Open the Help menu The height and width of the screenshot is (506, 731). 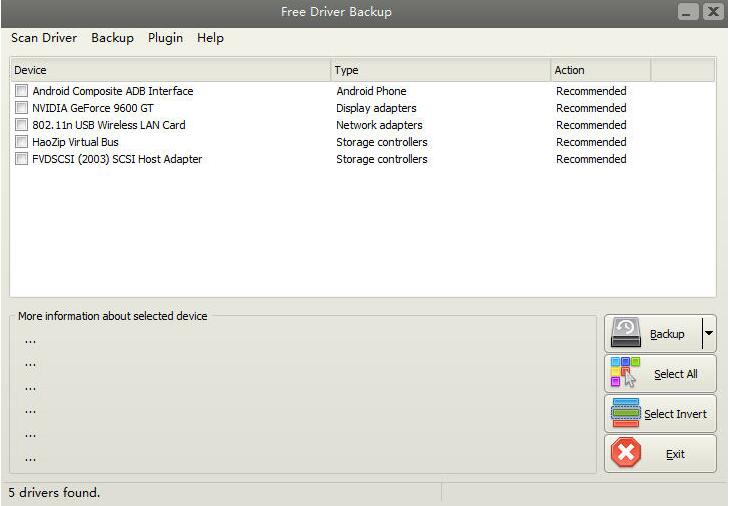click(x=210, y=38)
